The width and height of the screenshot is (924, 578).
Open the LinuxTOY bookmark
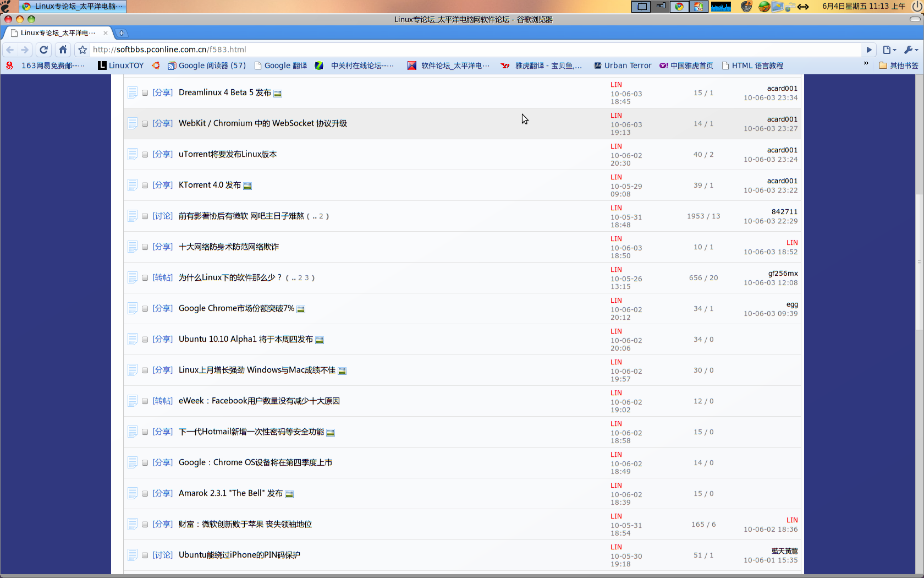click(x=121, y=66)
